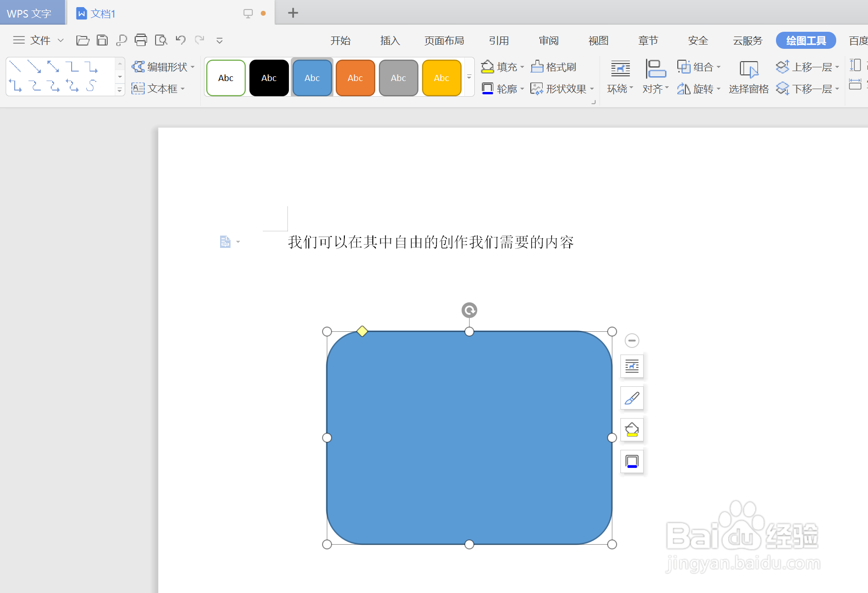Select the S-shaped curve shape
868x593 pixels.
pos(91,86)
